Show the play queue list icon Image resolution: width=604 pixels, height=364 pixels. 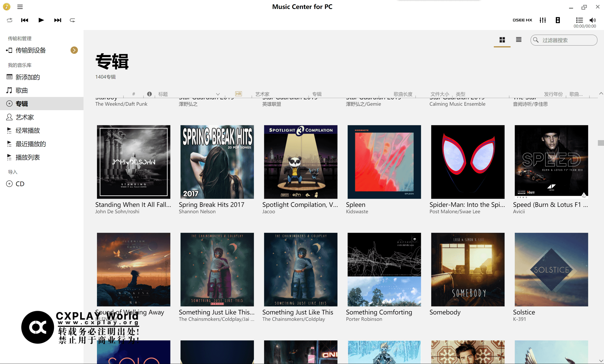(579, 20)
